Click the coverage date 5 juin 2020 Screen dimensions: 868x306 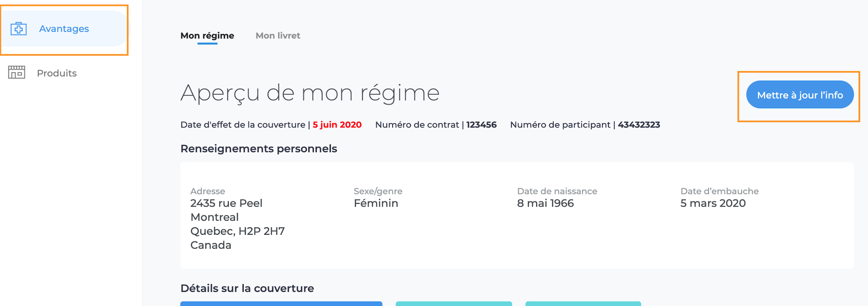click(337, 125)
